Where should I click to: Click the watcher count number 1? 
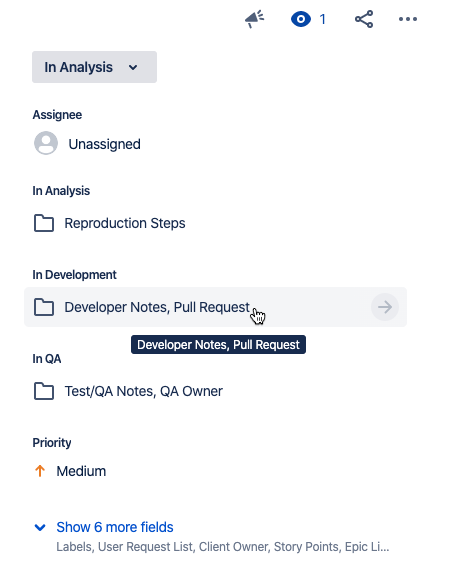pyautogui.click(x=322, y=19)
